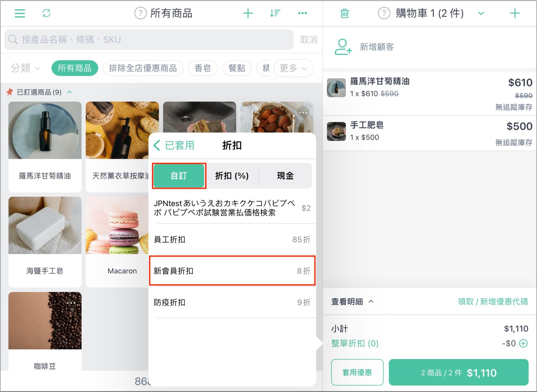Open 整單折扣 (0) link
Screen dimensions: 537x392
tap(355, 343)
